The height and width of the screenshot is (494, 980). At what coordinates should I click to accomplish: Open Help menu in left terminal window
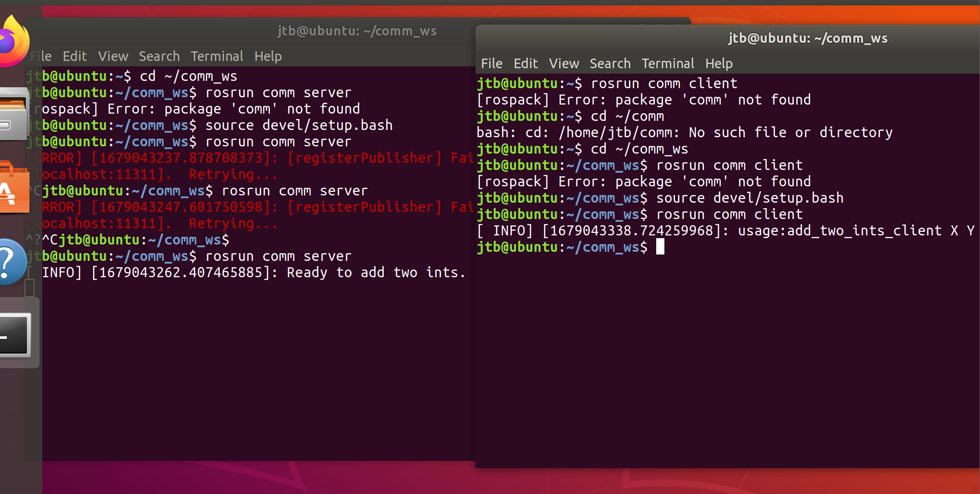pyautogui.click(x=268, y=56)
